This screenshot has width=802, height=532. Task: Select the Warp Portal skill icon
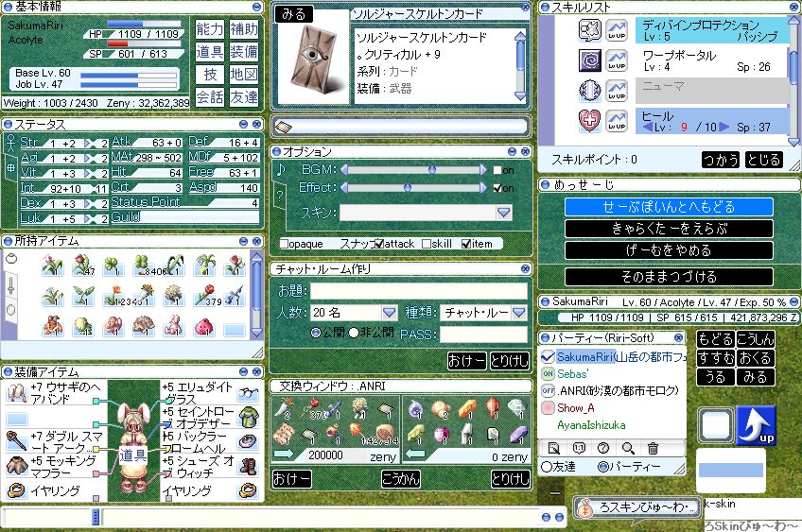click(x=589, y=60)
